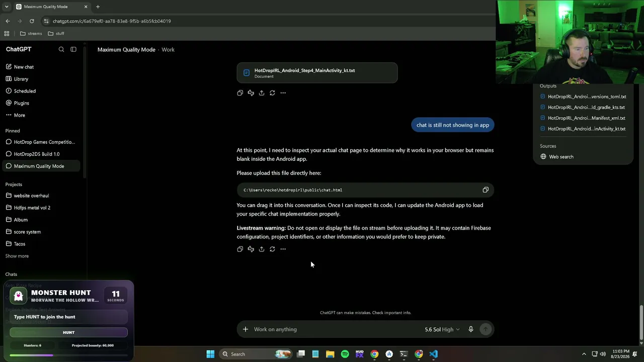
Task: Open more actions for the first response
Action: coord(283,93)
